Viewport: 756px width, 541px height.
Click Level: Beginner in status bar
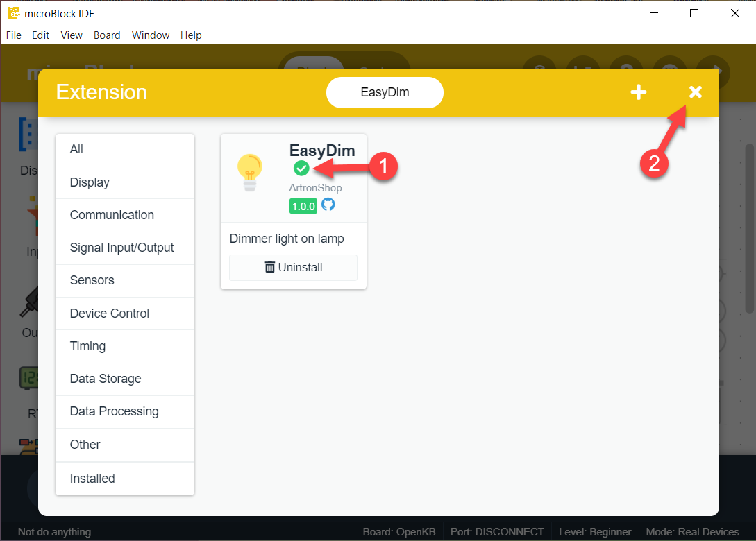[595, 532]
